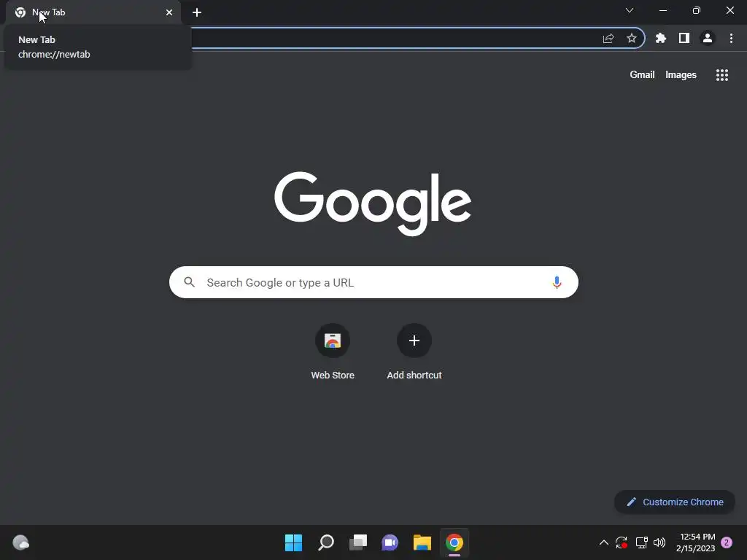Open the volume speaker tray icon
The image size is (747, 560).
point(659,542)
